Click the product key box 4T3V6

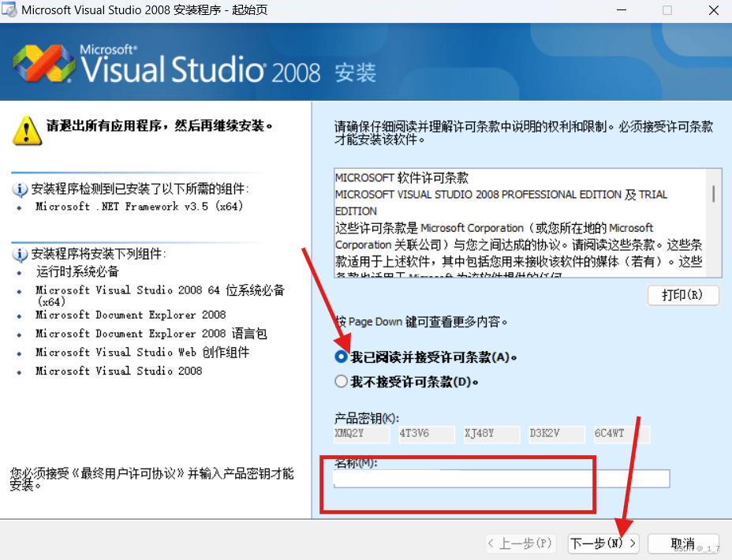[x=427, y=434]
